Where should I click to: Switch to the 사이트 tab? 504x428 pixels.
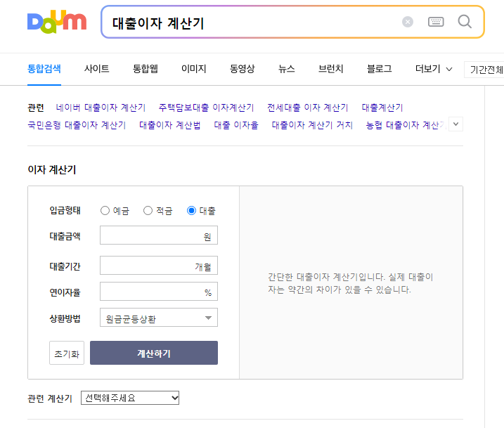(97, 69)
